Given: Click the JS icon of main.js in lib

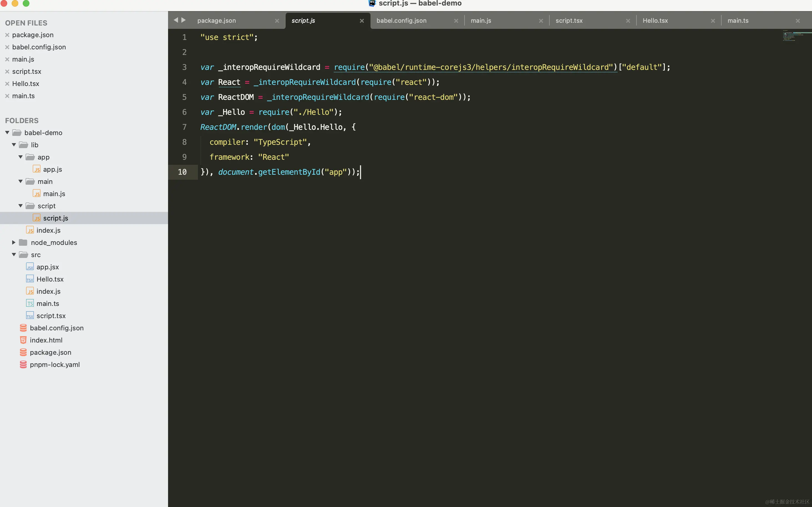Looking at the screenshot, I should tap(37, 194).
